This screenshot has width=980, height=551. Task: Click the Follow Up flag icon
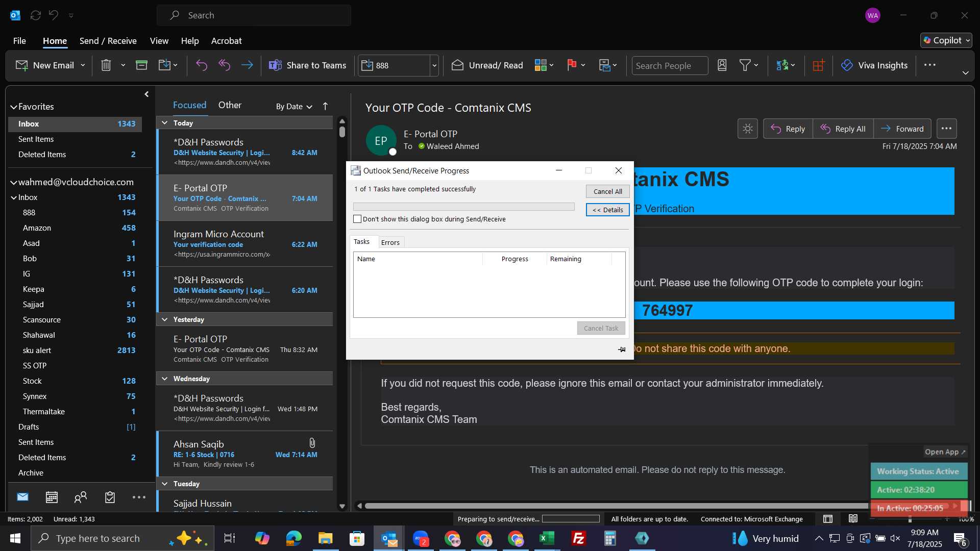572,65
